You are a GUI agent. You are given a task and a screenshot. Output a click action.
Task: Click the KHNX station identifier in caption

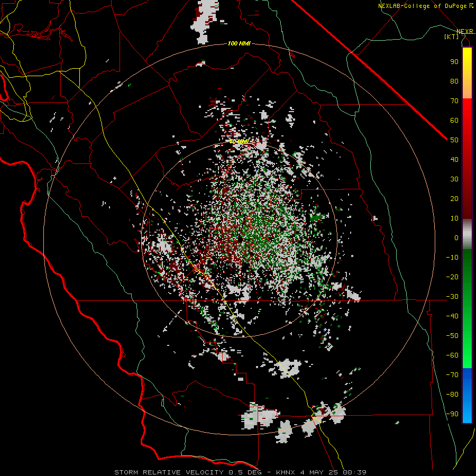click(286, 472)
